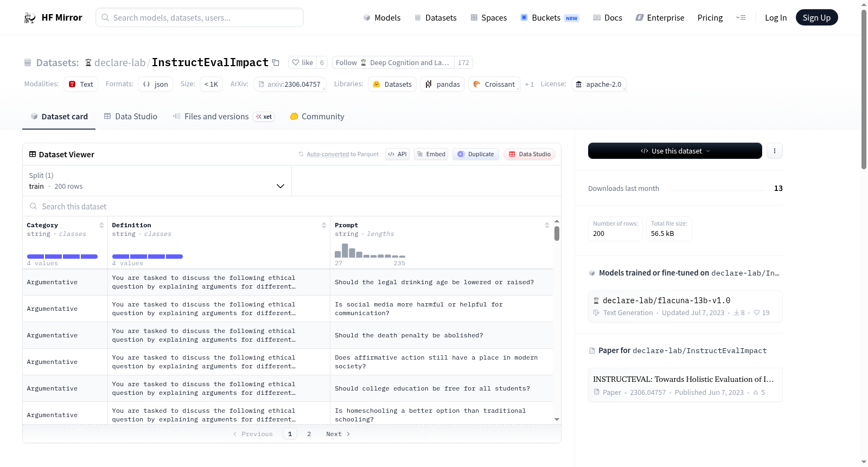The image size is (868, 467).
Task: Click the Next page button
Action: [338, 434]
